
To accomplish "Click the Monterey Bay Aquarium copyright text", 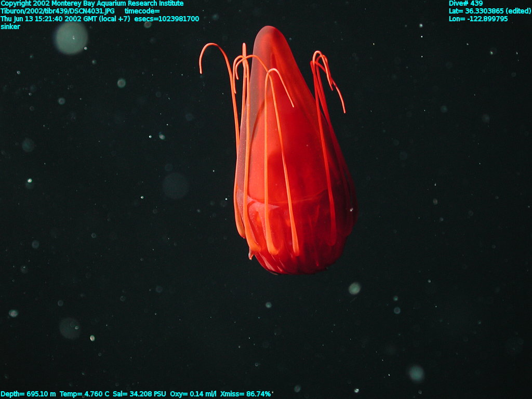I will [x=91, y=4].
